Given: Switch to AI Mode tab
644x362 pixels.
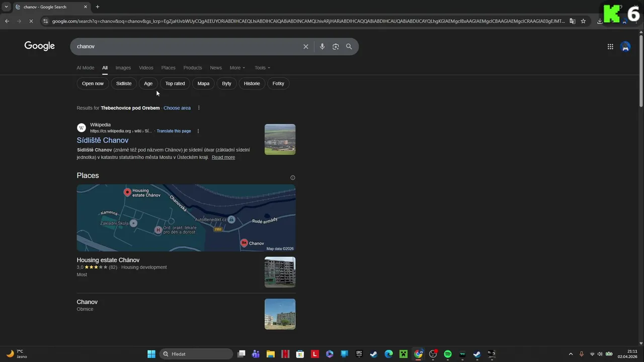Looking at the screenshot, I should [x=86, y=68].
